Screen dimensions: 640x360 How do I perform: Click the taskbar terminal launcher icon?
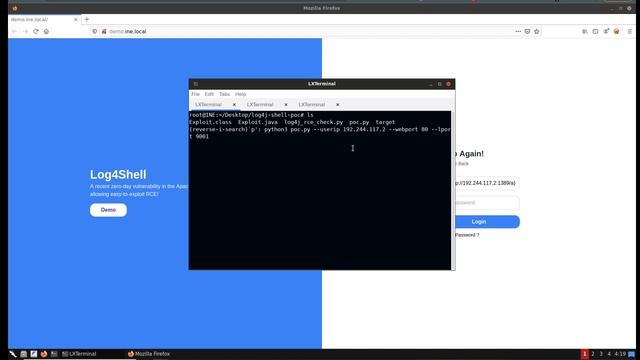[x=54, y=354]
